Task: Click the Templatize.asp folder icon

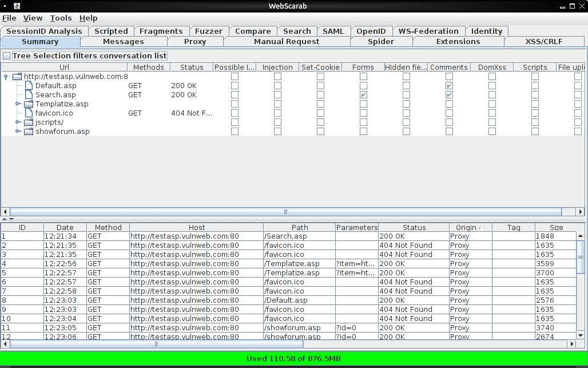Action: pyautogui.click(x=29, y=104)
